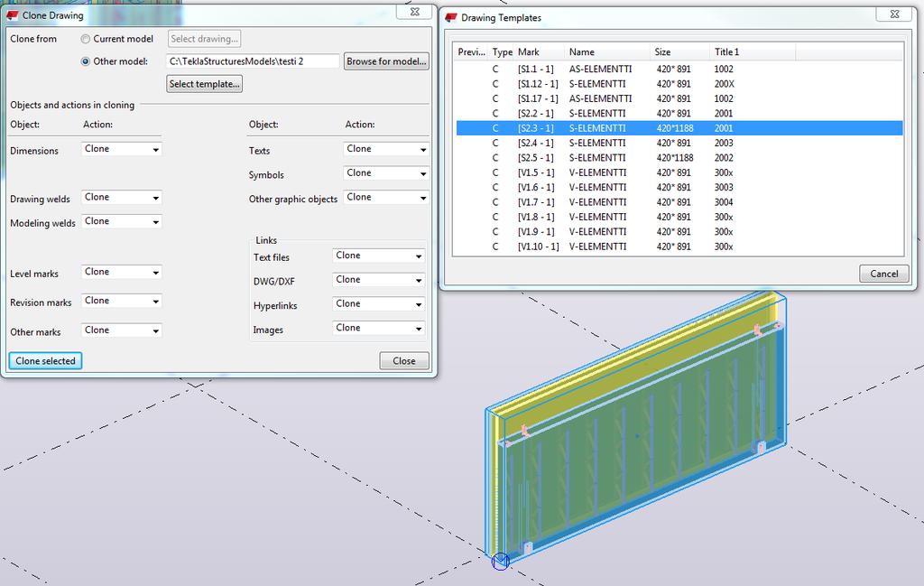Click the Clone Drawing title bar icon

coord(13,15)
